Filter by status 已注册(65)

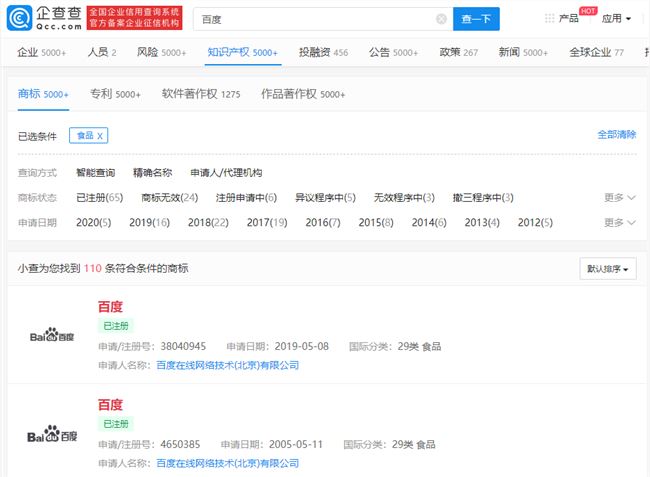(x=99, y=198)
